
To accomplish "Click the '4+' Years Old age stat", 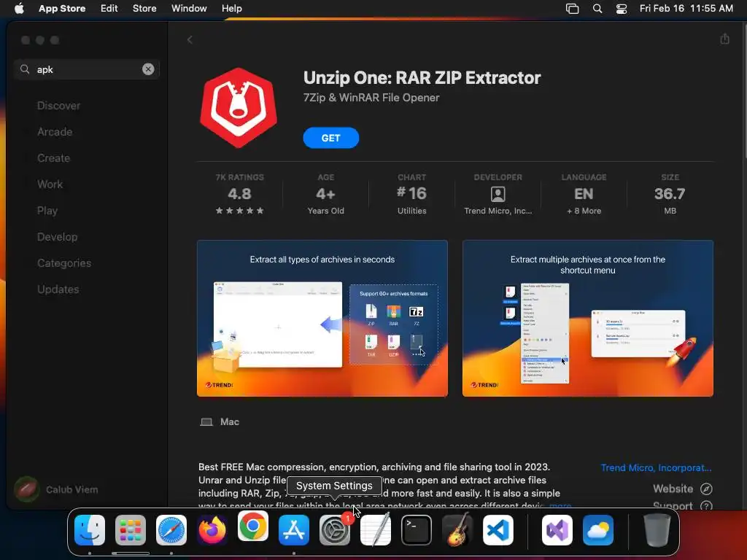I will 325,194.
